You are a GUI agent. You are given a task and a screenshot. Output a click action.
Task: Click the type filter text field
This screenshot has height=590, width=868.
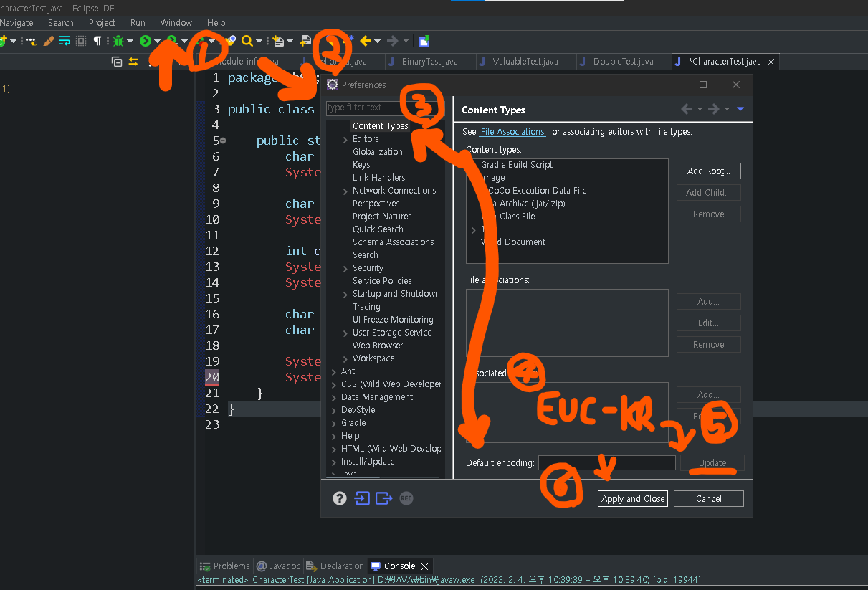tap(384, 108)
